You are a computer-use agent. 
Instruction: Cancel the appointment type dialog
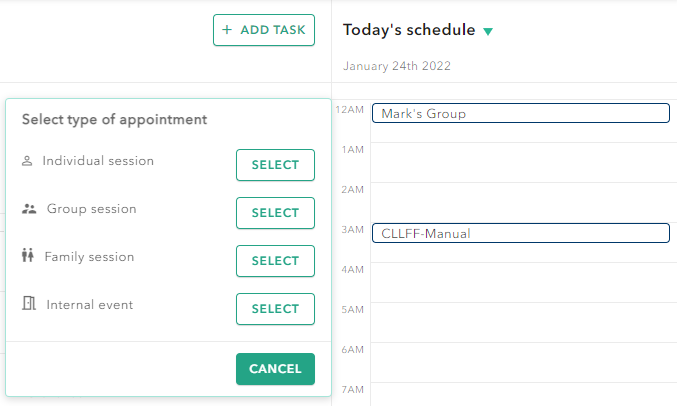pos(275,369)
